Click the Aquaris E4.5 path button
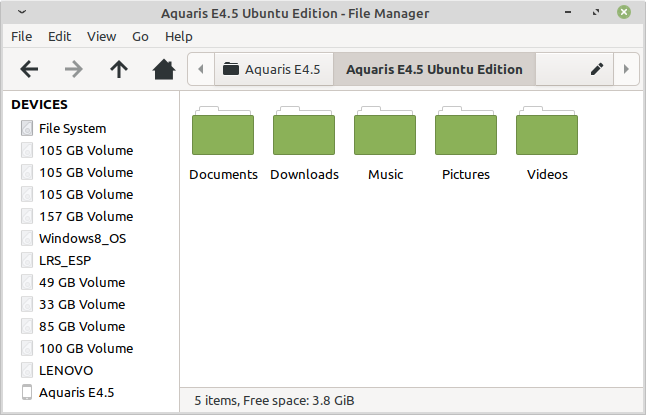The image size is (646, 415). click(271, 69)
